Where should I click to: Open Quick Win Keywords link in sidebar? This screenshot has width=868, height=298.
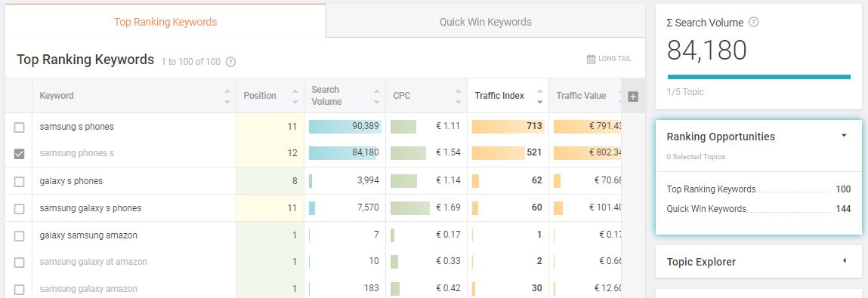[706, 209]
